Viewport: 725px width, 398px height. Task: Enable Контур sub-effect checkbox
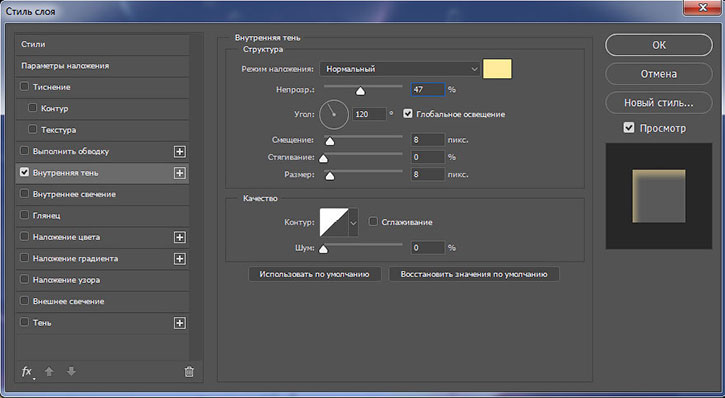[32, 108]
